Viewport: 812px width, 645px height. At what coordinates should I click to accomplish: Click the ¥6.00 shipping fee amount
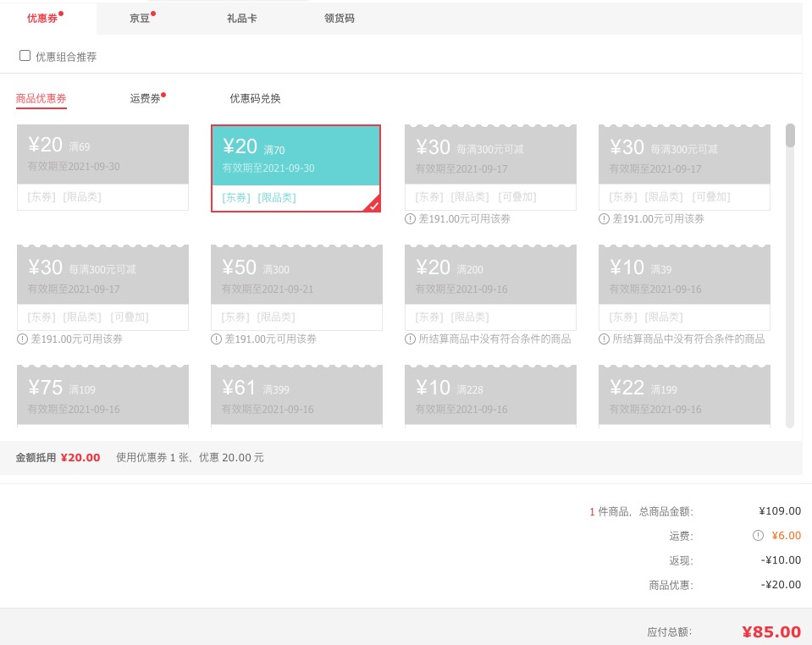point(786,535)
